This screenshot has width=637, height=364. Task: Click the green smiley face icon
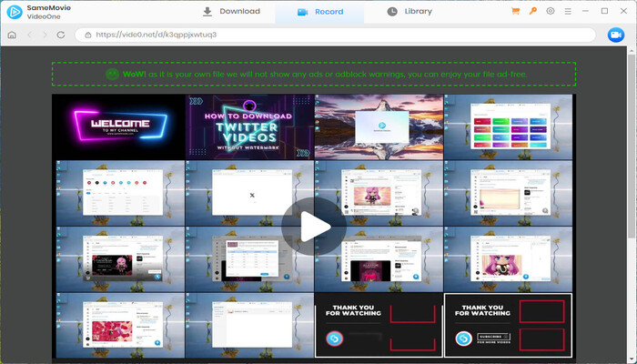(x=113, y=74)
